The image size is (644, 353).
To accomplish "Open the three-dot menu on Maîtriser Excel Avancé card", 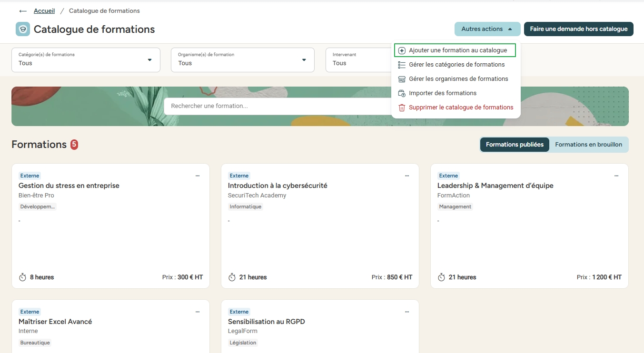I will pos(198,312).
